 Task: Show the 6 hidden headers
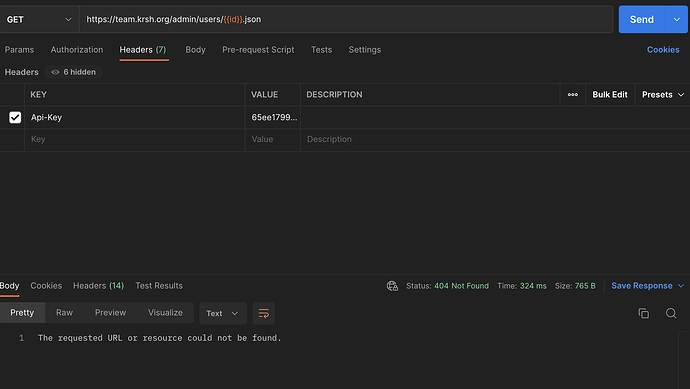pyautogui.click(x=73, y=72)
